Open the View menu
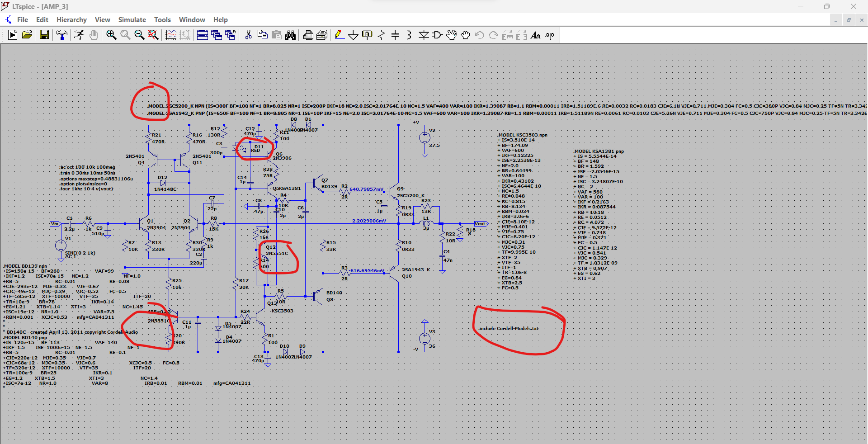The image size is (868, 444). point(103,19)
